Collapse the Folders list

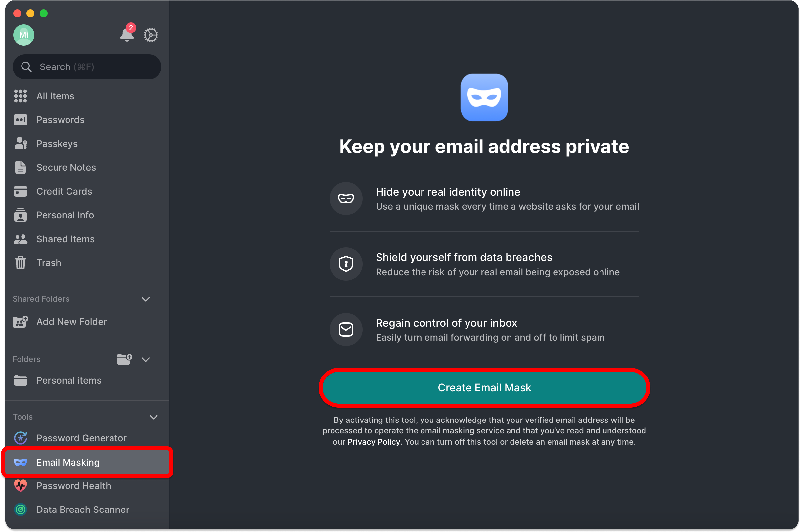tap(146, 359)
